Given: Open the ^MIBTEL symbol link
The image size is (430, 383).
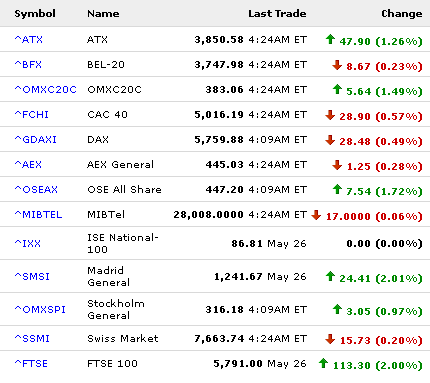Looking at the screenshot, I should point(38,214).
